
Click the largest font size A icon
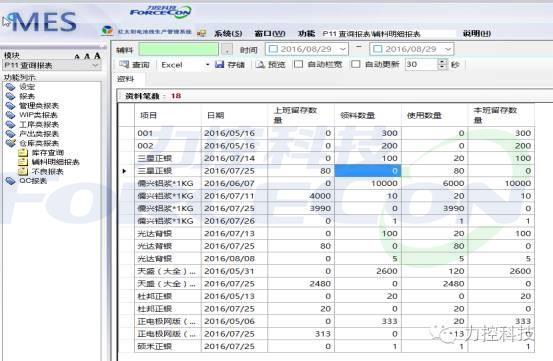click(x=97, y=56)
